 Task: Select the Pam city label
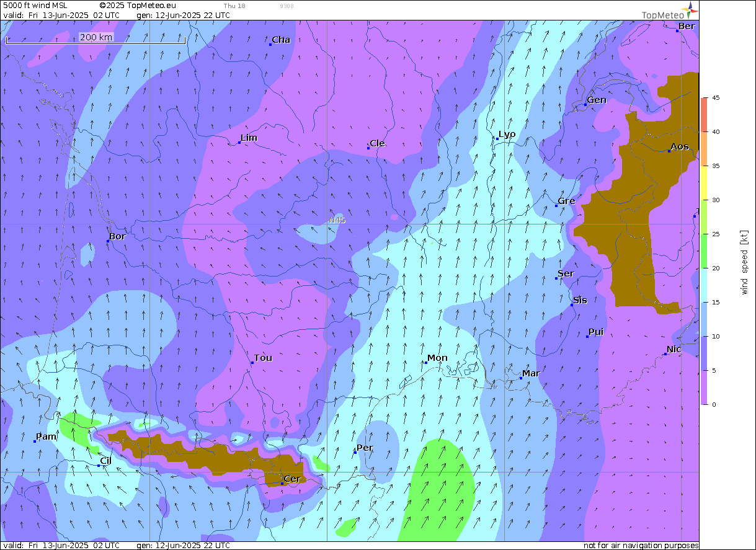pos(46,437)
